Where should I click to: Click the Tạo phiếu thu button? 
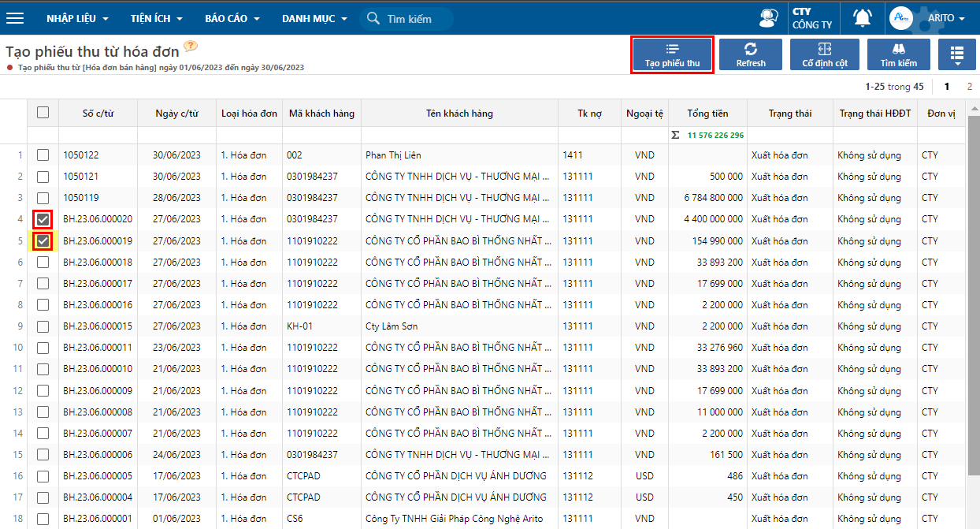pyautogui.click(x=672, y=54)
